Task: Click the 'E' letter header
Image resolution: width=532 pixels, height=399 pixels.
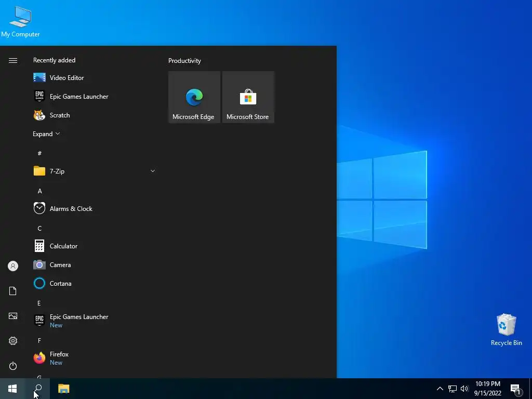Action: pyautogui.click(x=39, y=303)
